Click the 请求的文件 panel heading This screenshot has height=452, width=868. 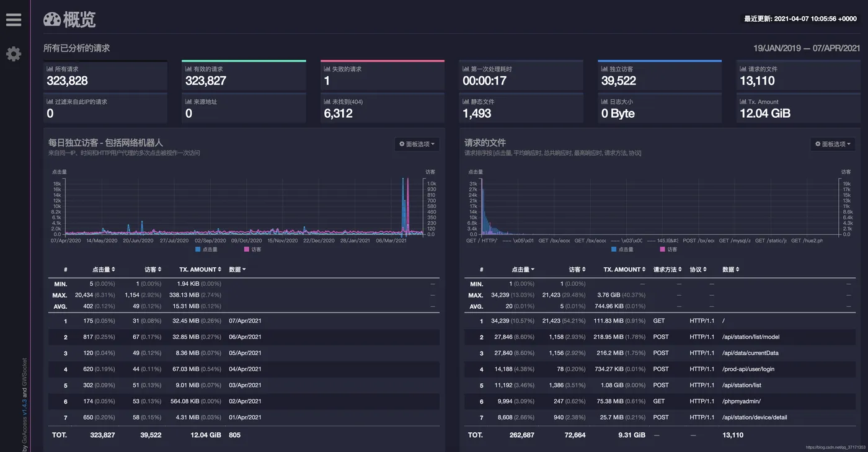485,143
